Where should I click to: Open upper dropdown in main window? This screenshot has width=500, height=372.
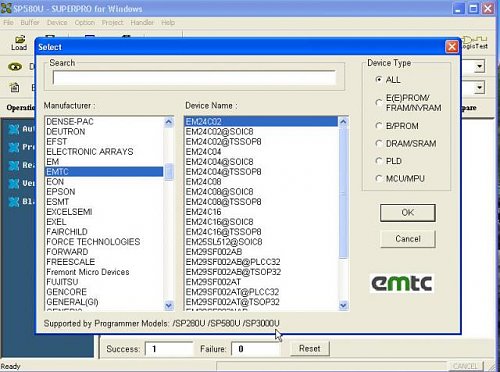[x=479, y=66]
